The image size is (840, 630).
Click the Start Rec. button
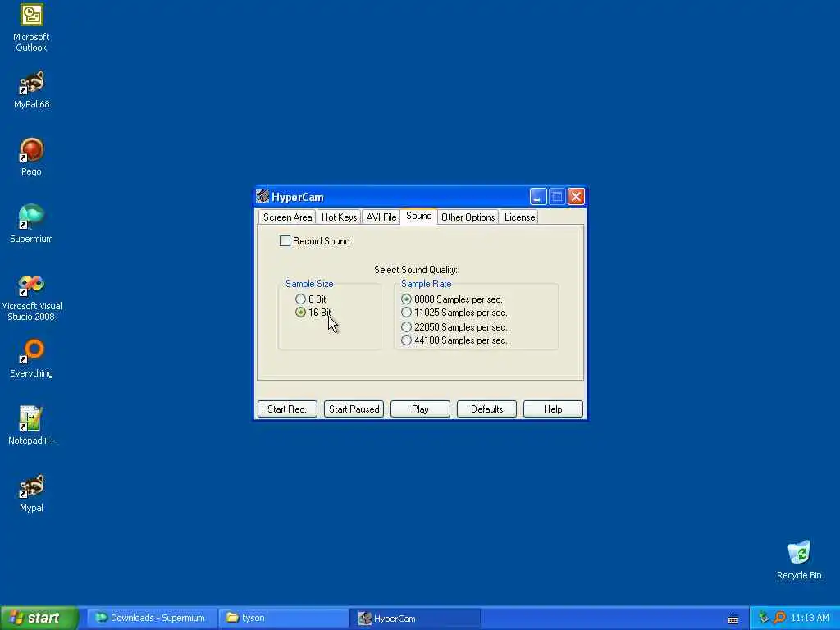(x=287, y=409)
